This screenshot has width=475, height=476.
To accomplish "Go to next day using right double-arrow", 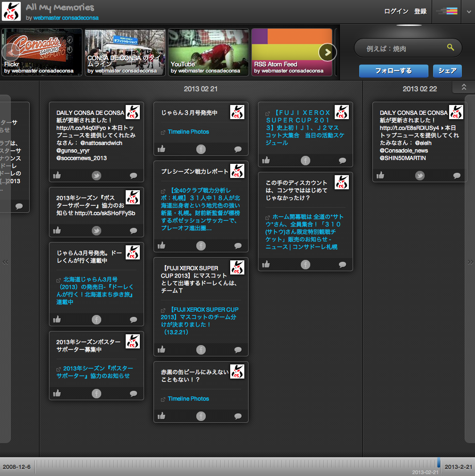I will pyautogui.click(x=470, y=262).
